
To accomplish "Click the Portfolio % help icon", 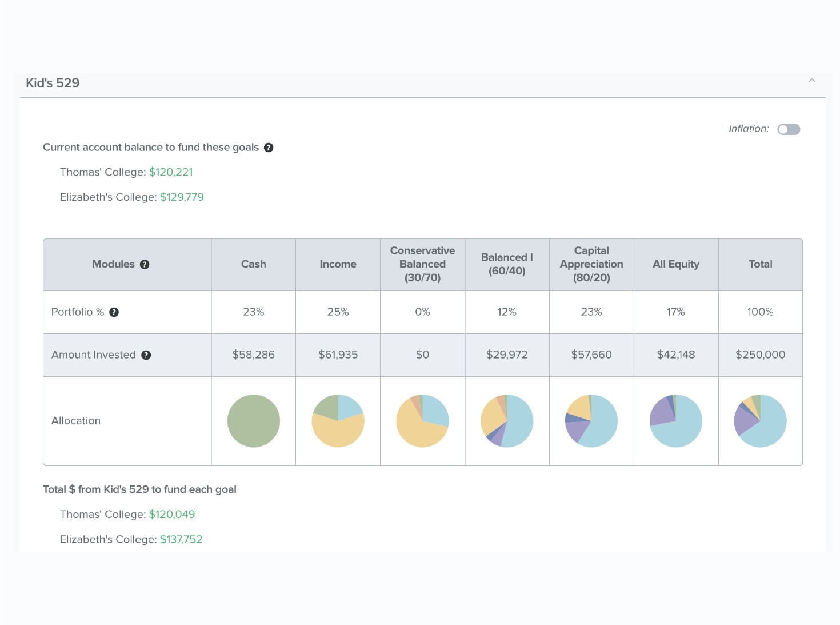I will [x=114, y=312].
